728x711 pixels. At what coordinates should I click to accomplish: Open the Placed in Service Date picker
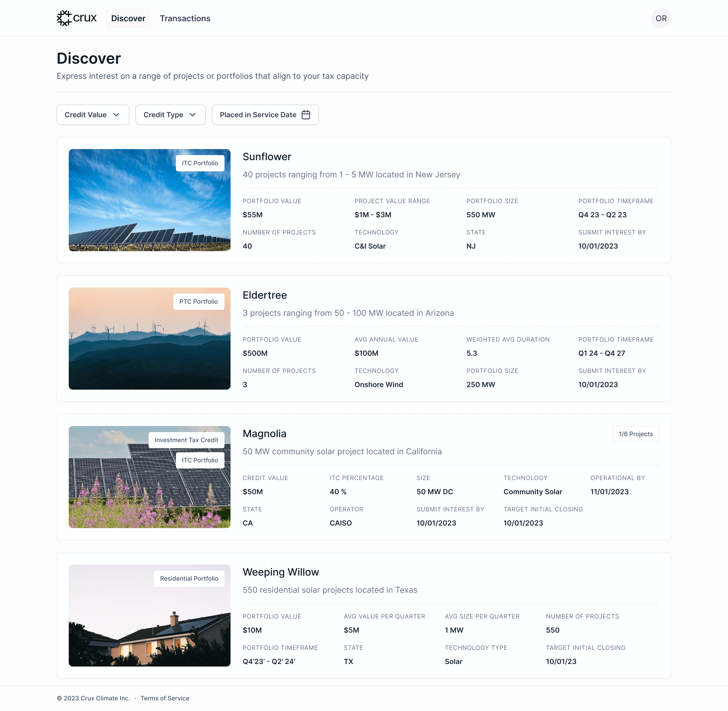(x=265, y=115)
